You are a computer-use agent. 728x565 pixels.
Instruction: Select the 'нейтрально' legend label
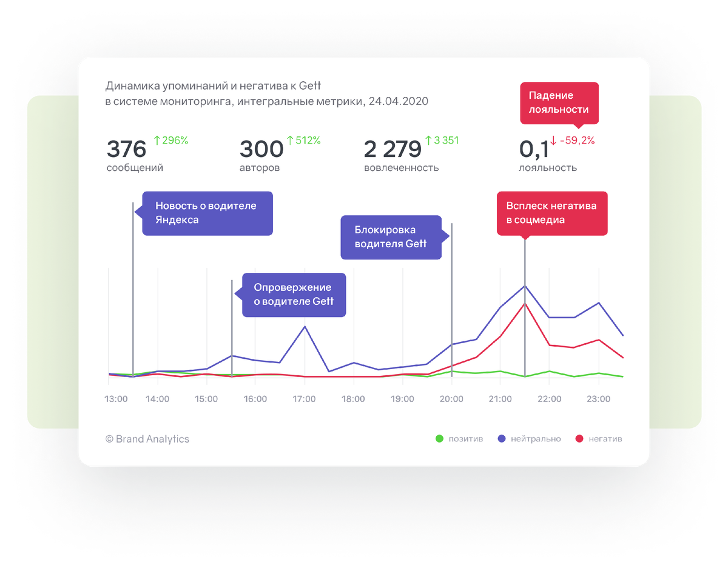536,439
